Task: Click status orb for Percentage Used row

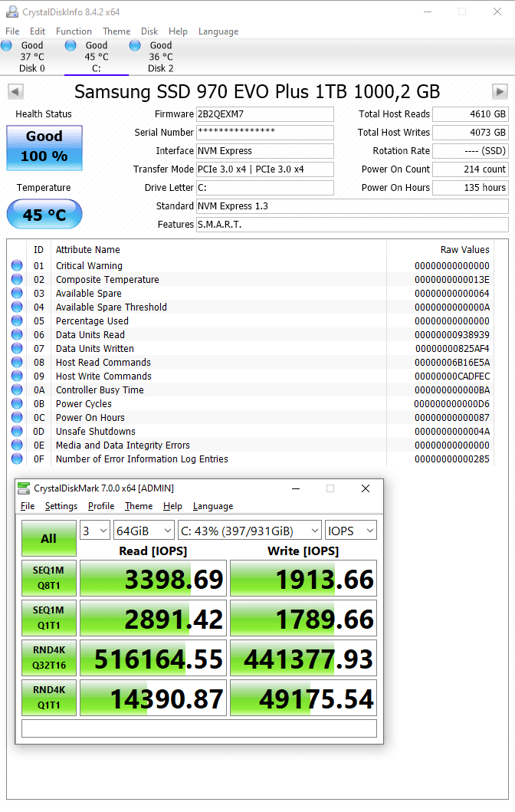Action: point(17,321)
